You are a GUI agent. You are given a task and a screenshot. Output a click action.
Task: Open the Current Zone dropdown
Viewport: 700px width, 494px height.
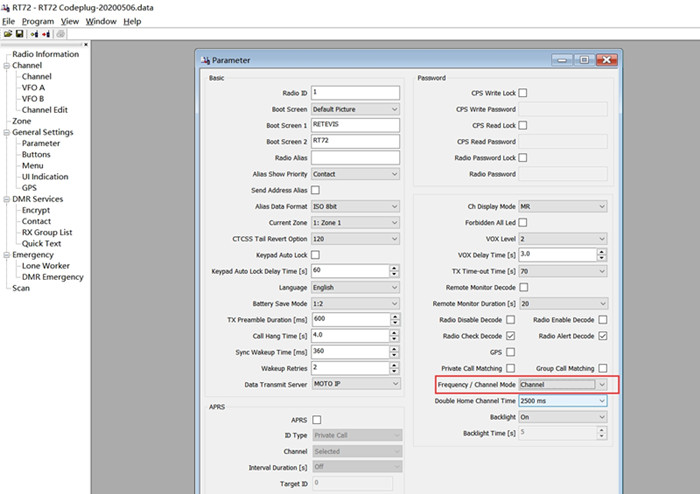click(355, 223)
